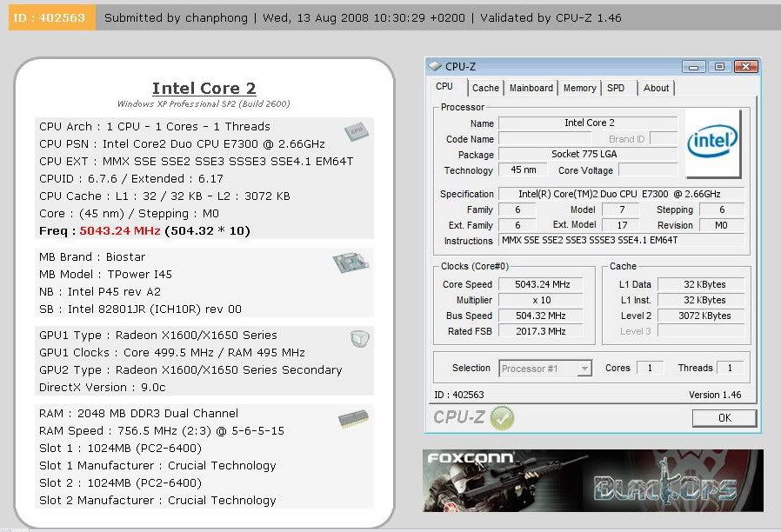Viewport: 781px width, 532px height.
Task: Click 'Submitted by chanphong' in the header bar
Action: coord(176,18)
